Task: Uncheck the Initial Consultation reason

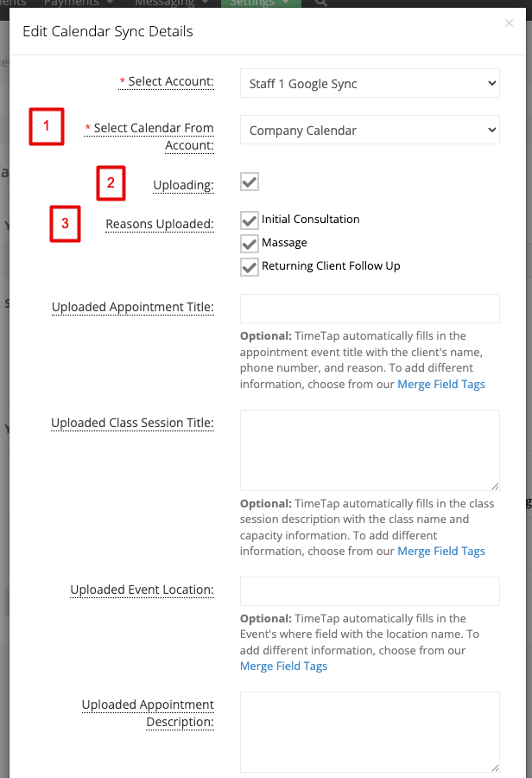Action: [x=250, y=220]
